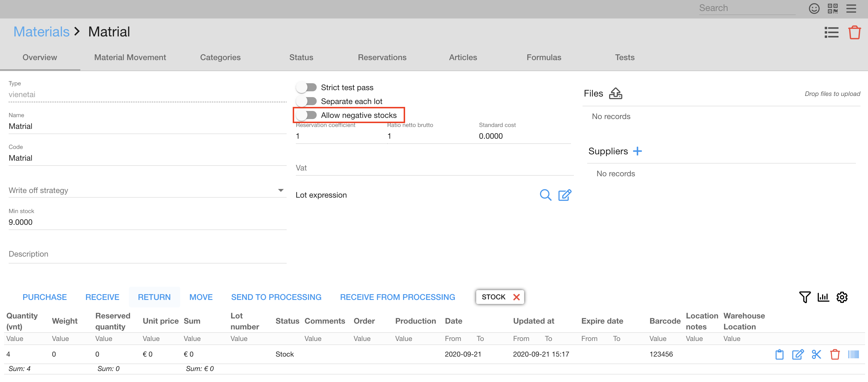The image size is (868, 382).
Task: Click the file upload icon next to Files
Action: click(615, 93)
